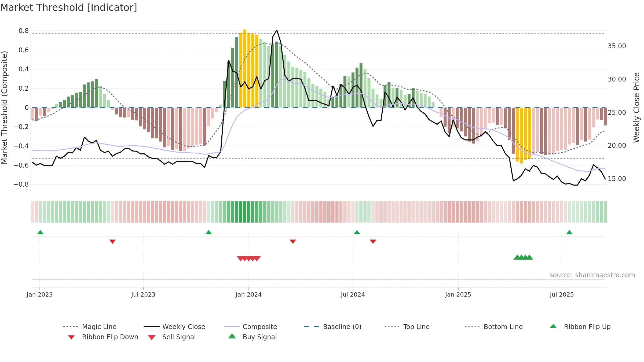
Task: Click the Jul 2024 x-axis label
Action: pos(353,294)
